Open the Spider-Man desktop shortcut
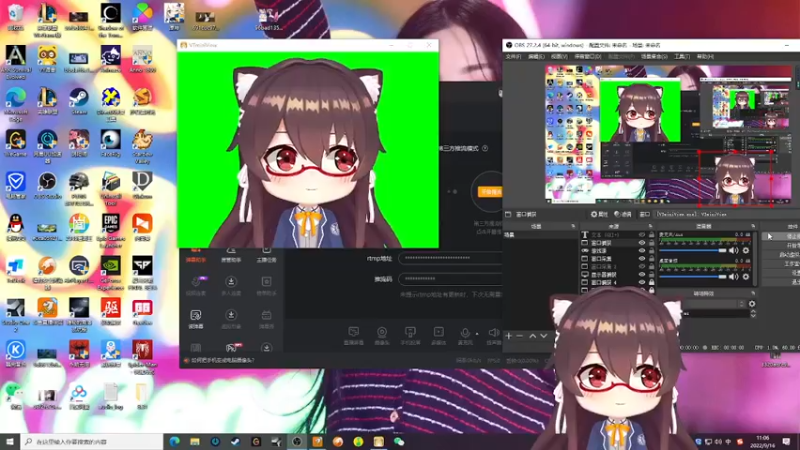The width and height of the screenshot is (800, 450). click(142, 357)
